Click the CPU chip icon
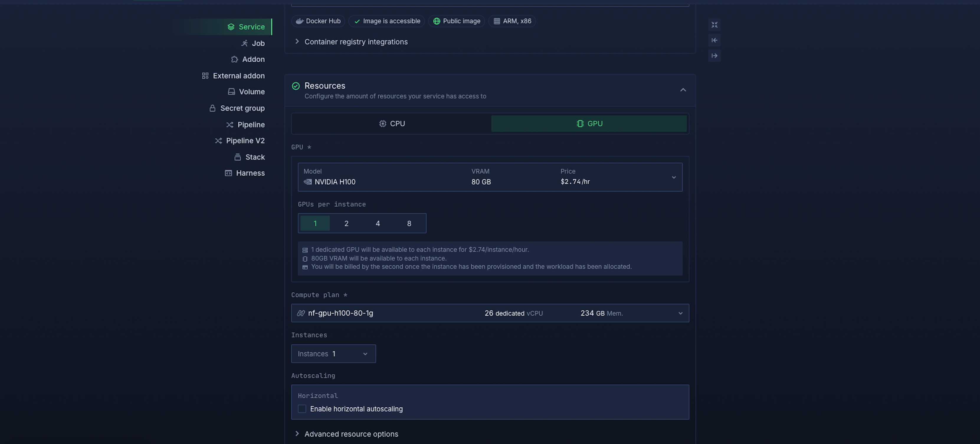The image size is (980, 444). point(382,124)
